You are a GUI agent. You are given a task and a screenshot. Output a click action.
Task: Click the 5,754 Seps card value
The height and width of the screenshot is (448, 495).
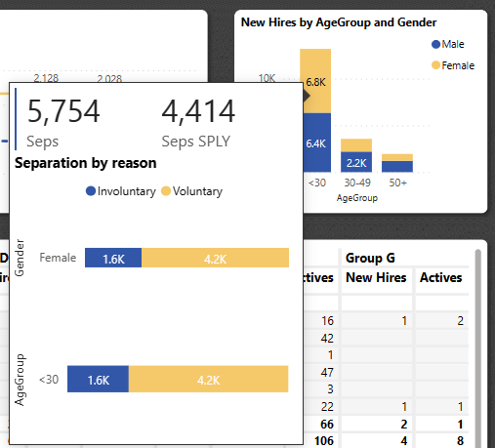(x=63, y=111)
